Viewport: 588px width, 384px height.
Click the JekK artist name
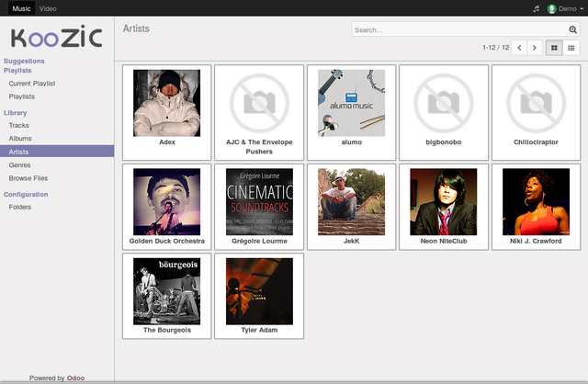(x=351, y=241)
